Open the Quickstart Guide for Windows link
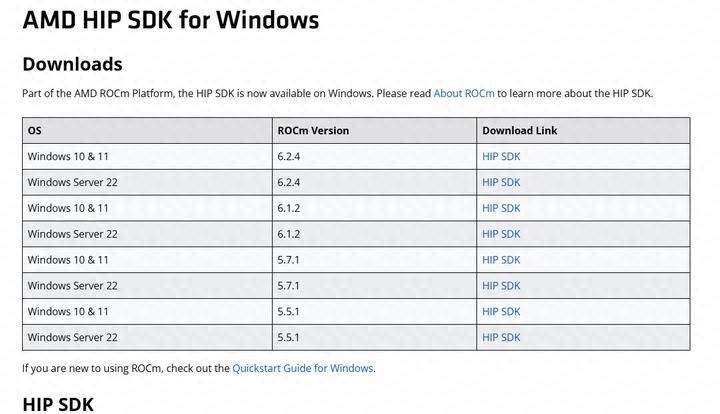The width and height of the screenshot is (720, 414). [x=303, y=368]
